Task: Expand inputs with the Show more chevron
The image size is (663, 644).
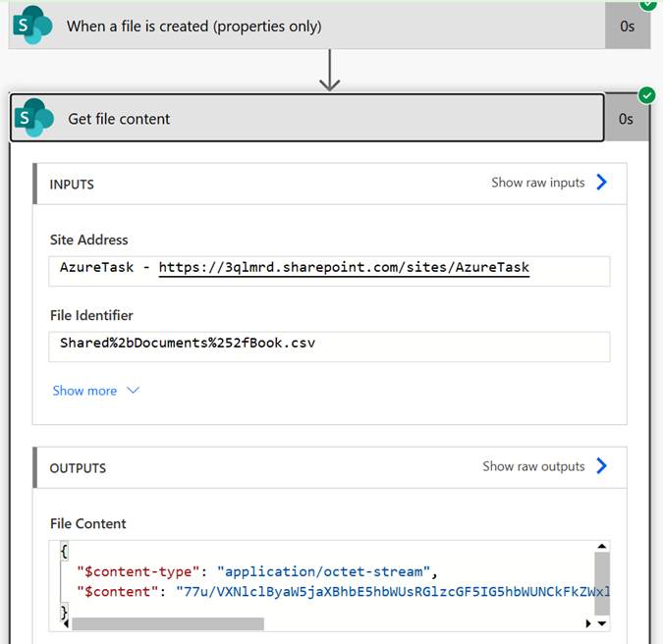Action: pos(133,390)
